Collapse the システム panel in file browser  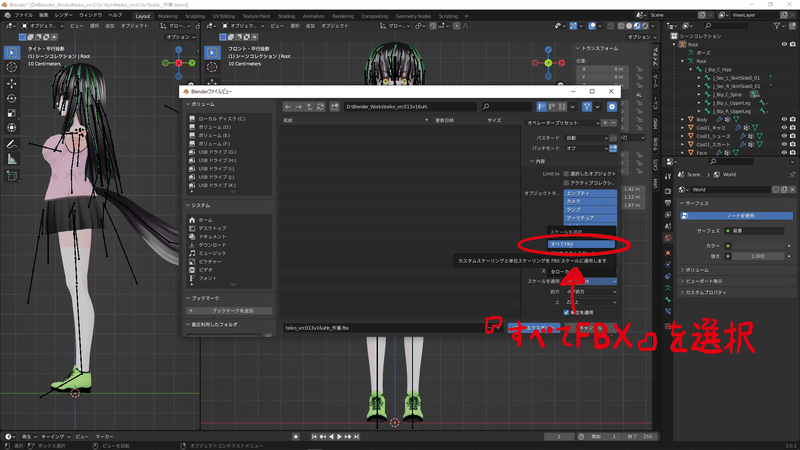click(x=188, y=206)
